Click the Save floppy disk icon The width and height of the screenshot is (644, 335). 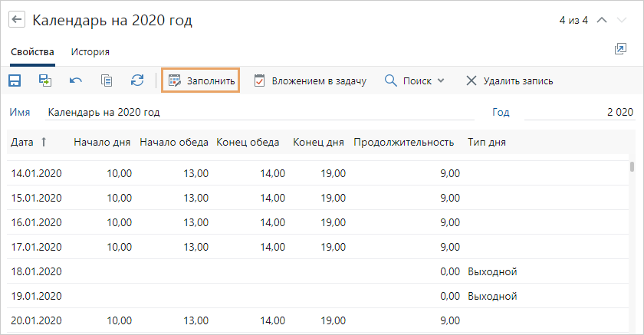pyautogui.click(x=15, y=80)
